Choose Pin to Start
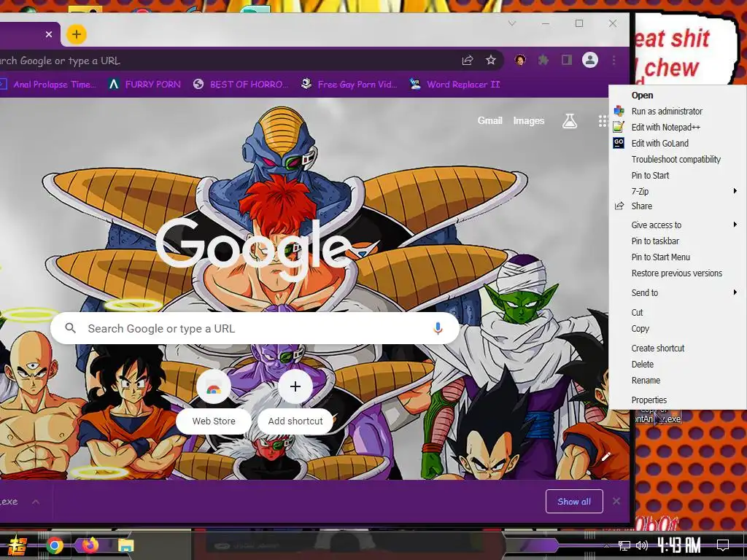747x560 pixels. pos(678,175)
